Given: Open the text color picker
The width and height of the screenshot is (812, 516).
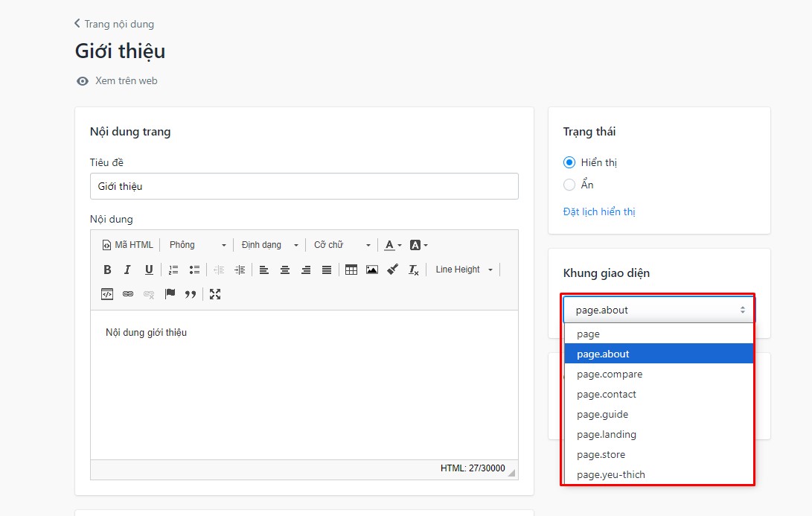Looking at the screenshot, I should (x=392, y=245).
